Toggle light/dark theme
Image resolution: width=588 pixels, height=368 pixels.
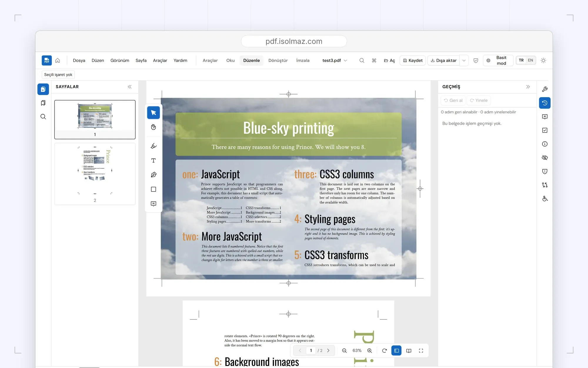543,60
